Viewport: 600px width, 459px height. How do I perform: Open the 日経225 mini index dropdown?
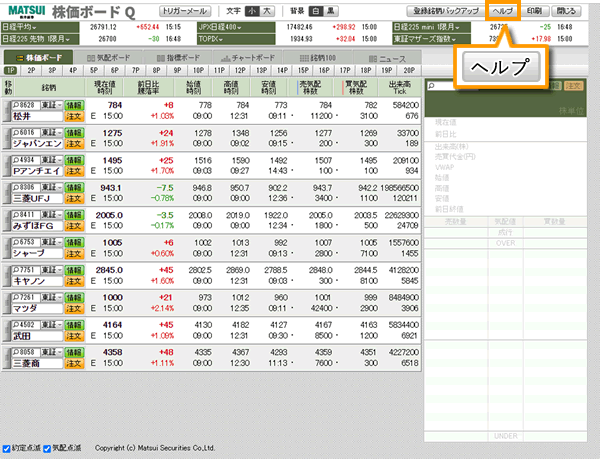pyautogui.click(x=432, y=27)
